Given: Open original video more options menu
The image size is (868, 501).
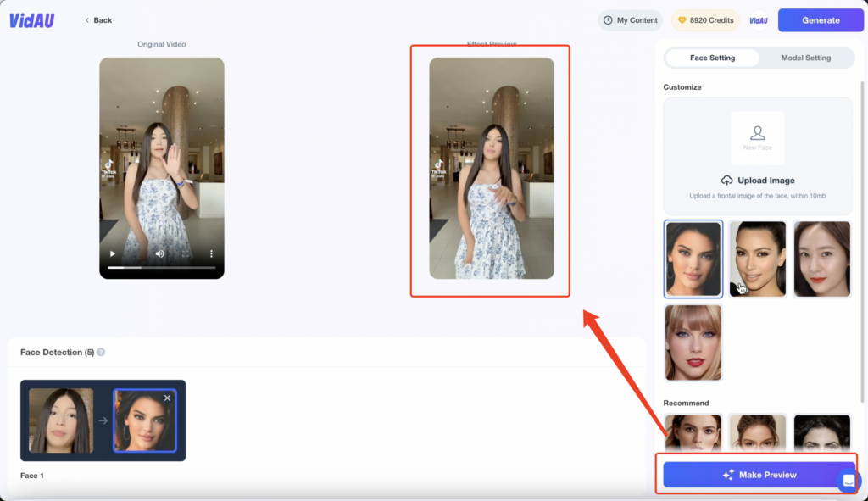Looking at the screenshot, I should (x=211, y=254).
